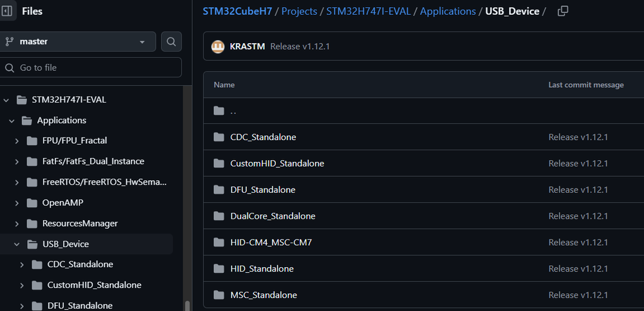Select CustomHID_Standalone in the sidebar tree
644x311 pixels.
[94, 285]
